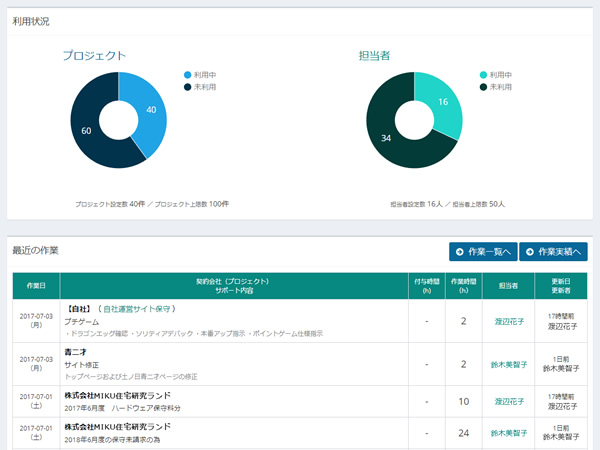Click the 作業時間 column header
Viewport: 600px width, 450px height.
point(464,285)
